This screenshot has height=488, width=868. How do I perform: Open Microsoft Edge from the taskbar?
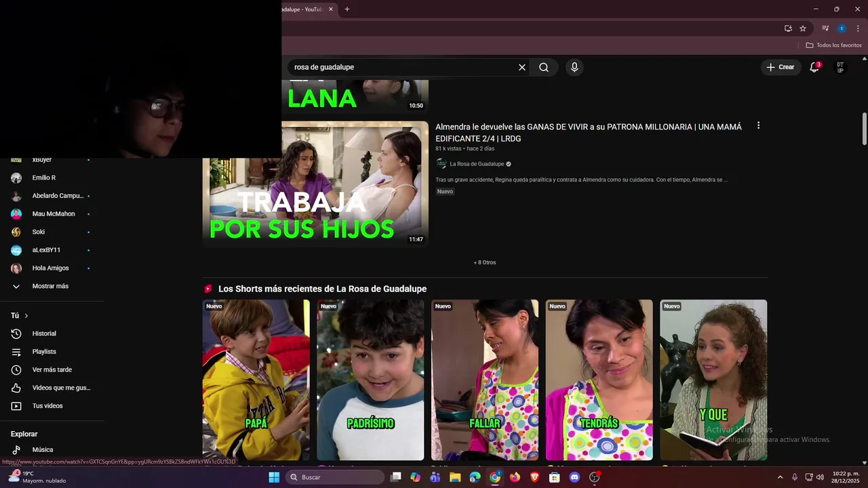[x=475, y=477]
